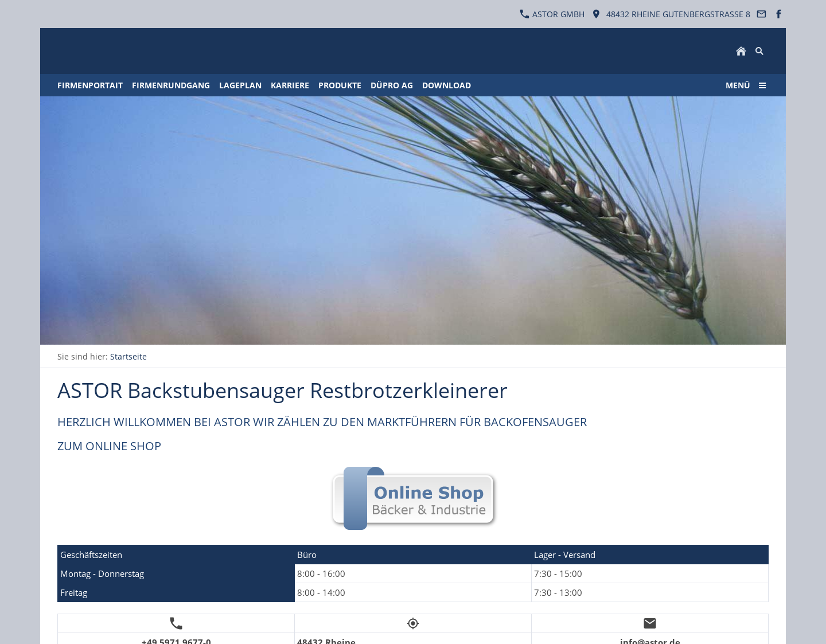
Task: Click the 7:30 - 15:00 cell
Action: tap(650, 573)
